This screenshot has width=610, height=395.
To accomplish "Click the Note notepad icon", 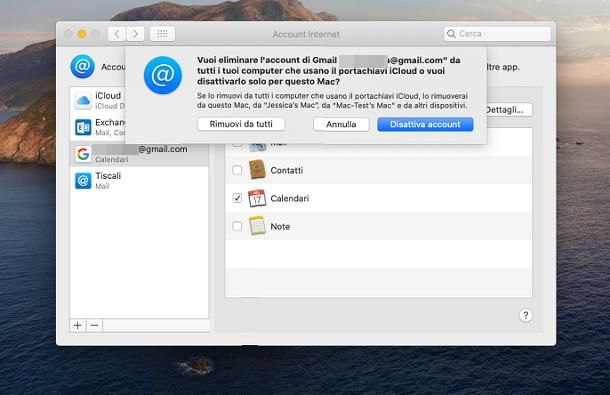I will tap(257, 226).
